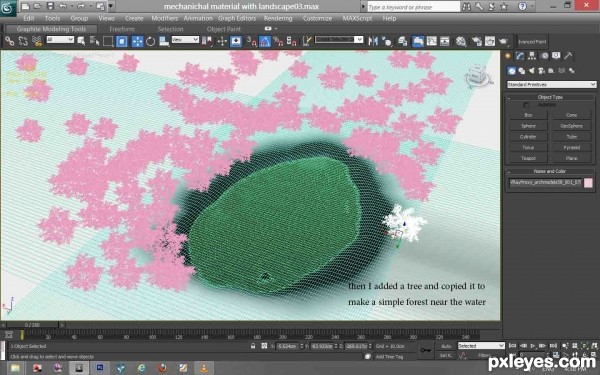The image size is (600, 375).
Task: Click the Edit Named Selection Sets icon
Action: click(x=307, y=41)
